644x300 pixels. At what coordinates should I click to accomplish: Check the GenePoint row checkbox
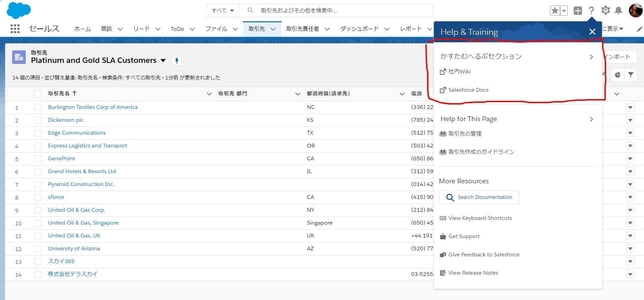pos(38,159)
